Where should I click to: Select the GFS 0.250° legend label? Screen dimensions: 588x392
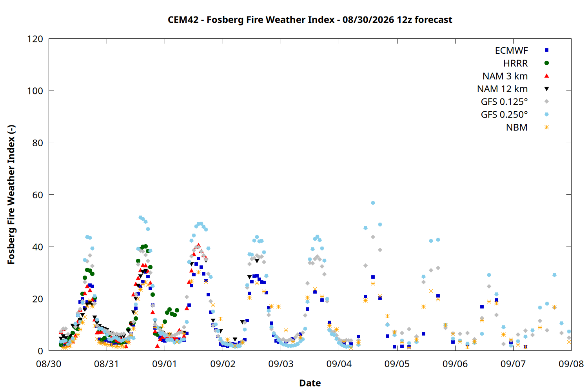pyautogui.click(x=504, y=115)
